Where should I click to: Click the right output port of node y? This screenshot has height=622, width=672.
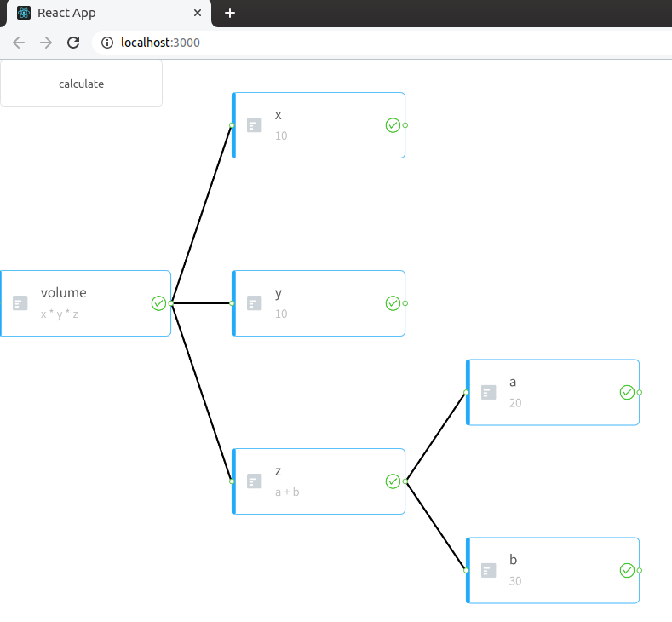pyautogui.click(x=405, y=303)
